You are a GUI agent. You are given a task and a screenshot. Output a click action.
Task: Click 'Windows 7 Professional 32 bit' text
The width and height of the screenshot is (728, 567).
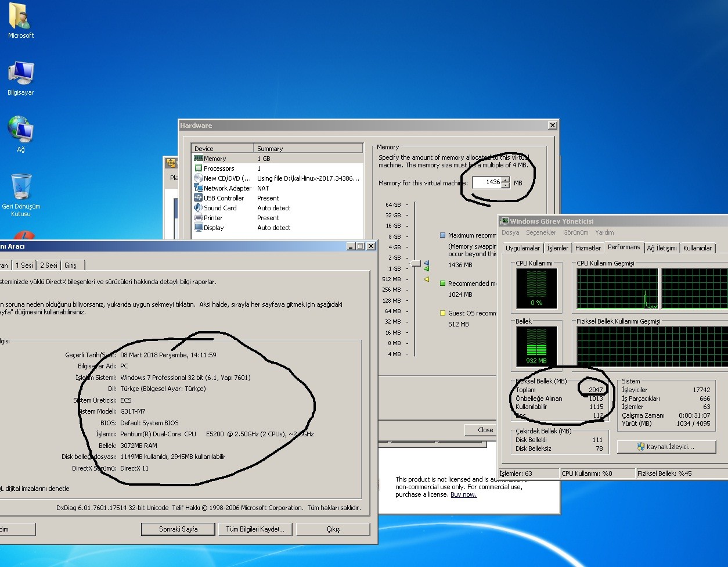(185, 378)
